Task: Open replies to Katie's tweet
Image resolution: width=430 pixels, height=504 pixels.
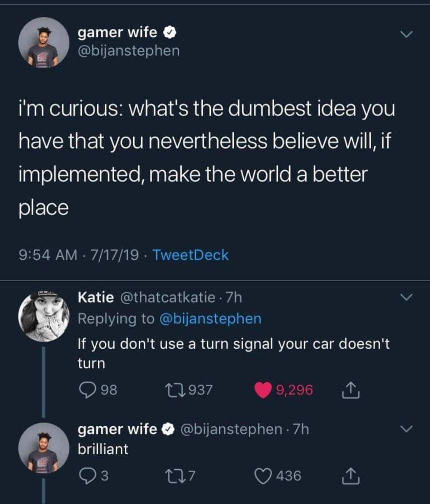Action: click(x=86, y=390)
